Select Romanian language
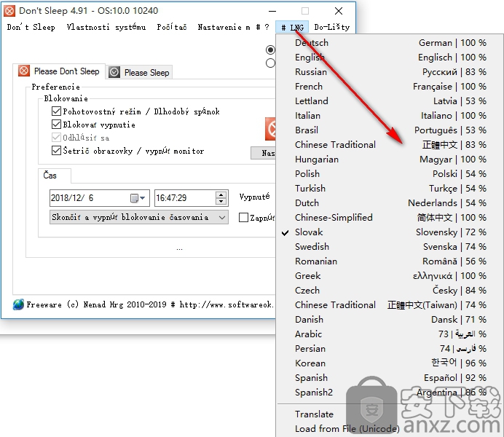Image resolution: width=504 pixels, height=437 pixels. [x=390, y=261]
